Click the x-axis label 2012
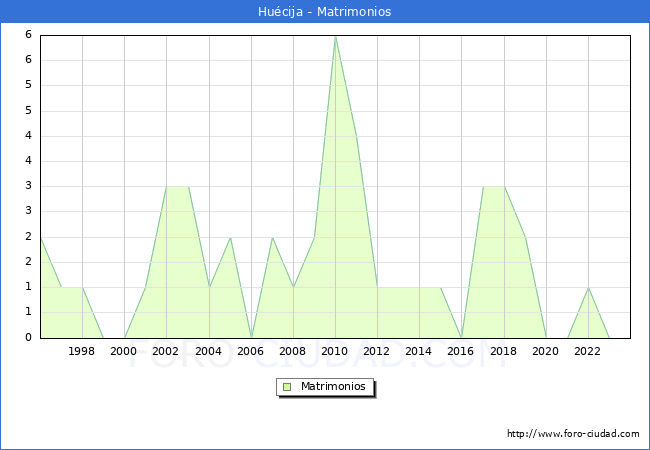 pos(376,351)
